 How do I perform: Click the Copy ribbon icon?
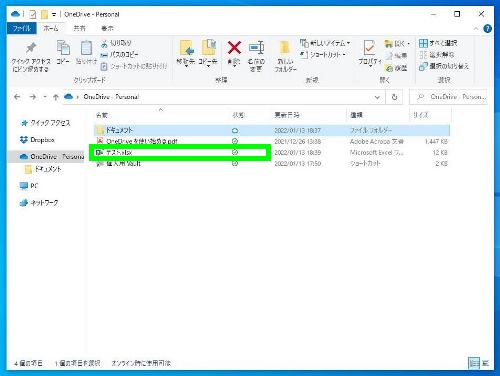click(63, 52)
